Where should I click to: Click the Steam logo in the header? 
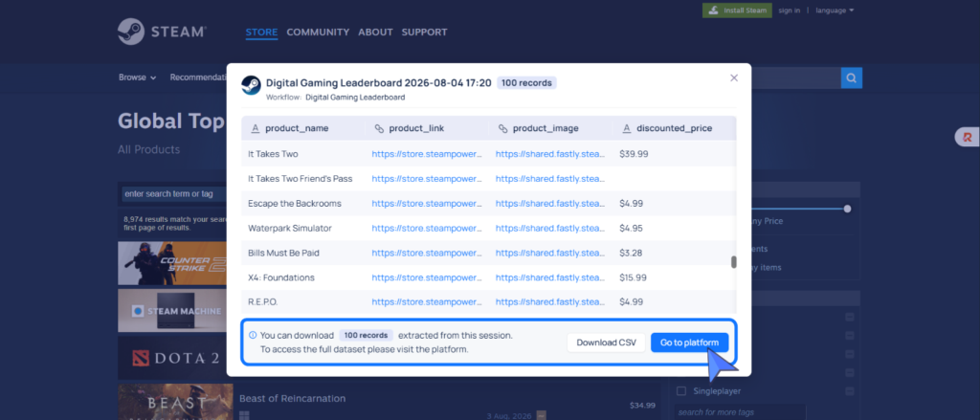pos(162,32)
